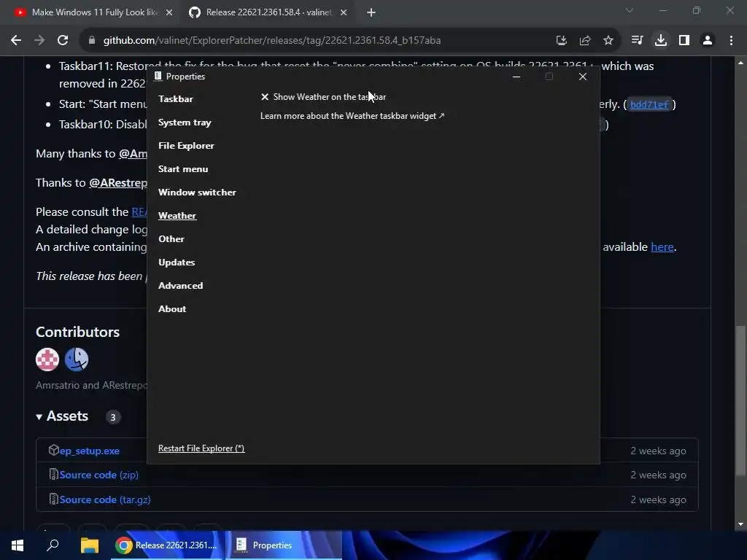Click the 'here' archive link
747x560 pixels.
click(662, 247)
